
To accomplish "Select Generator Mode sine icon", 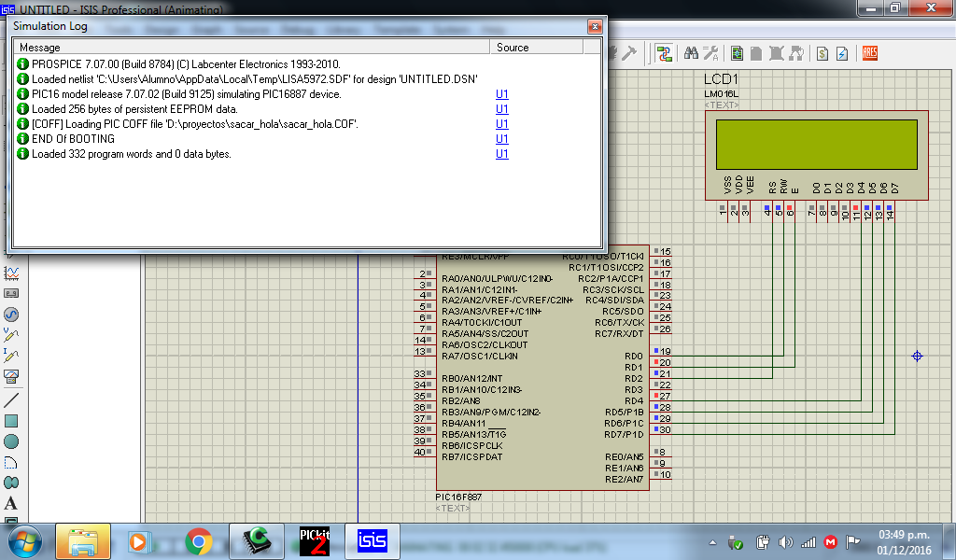I will (11, 315).
